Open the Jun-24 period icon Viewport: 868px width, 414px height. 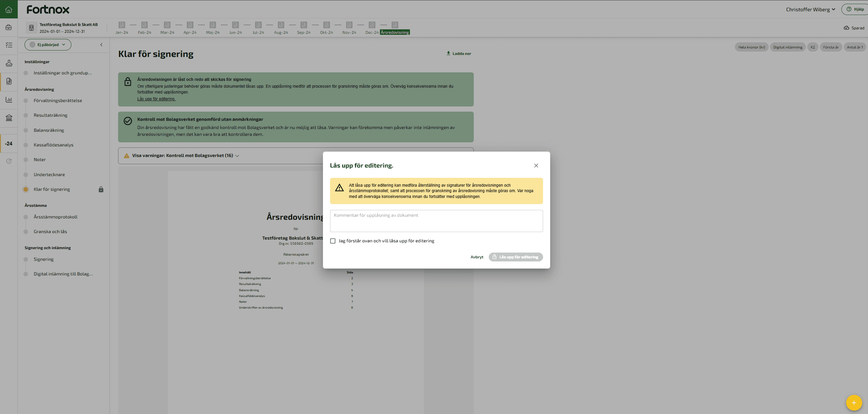pyautogui.click(x=236, y=25)
